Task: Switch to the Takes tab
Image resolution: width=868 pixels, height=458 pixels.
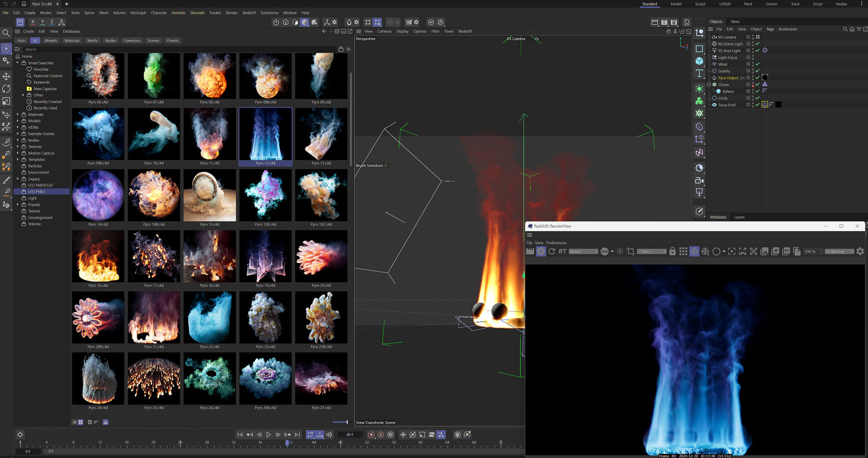Action: 735,21
